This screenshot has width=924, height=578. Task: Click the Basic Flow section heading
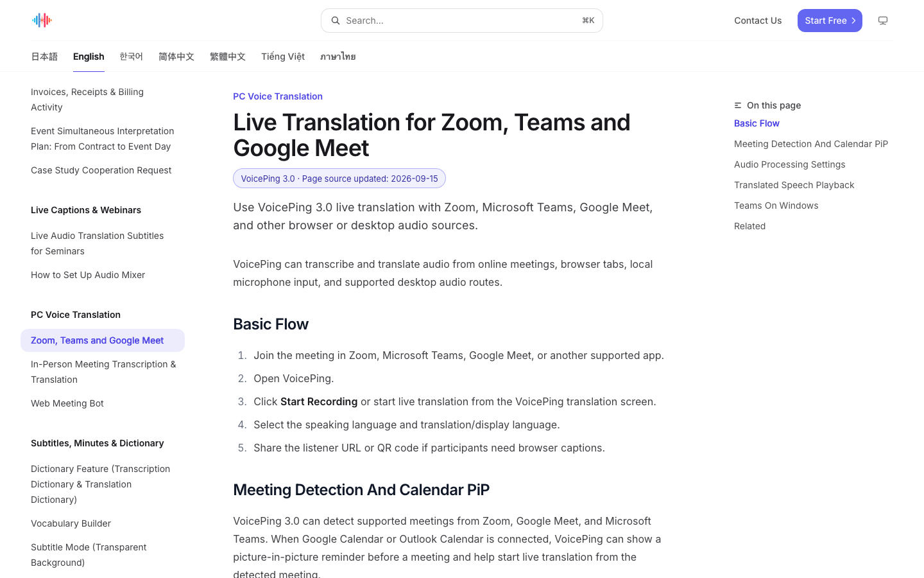click(271, 324)
